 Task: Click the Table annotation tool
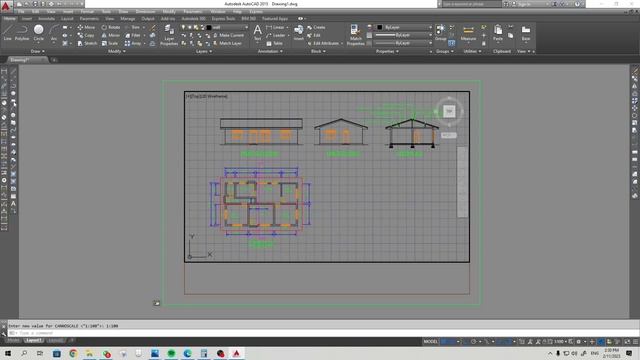pos(274,43)
